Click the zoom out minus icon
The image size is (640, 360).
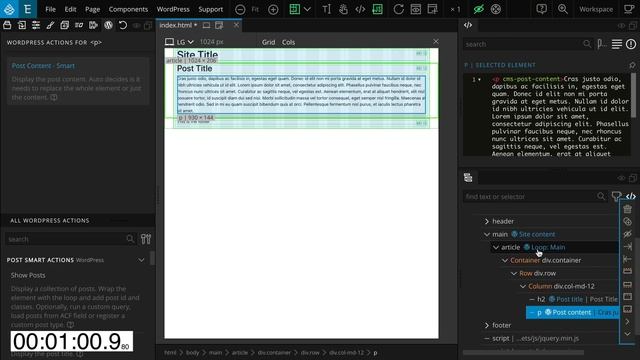(240, 9)
